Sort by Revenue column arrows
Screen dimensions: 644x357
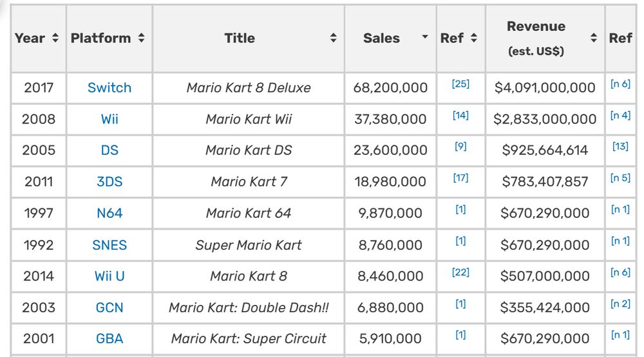coord(593,38)
